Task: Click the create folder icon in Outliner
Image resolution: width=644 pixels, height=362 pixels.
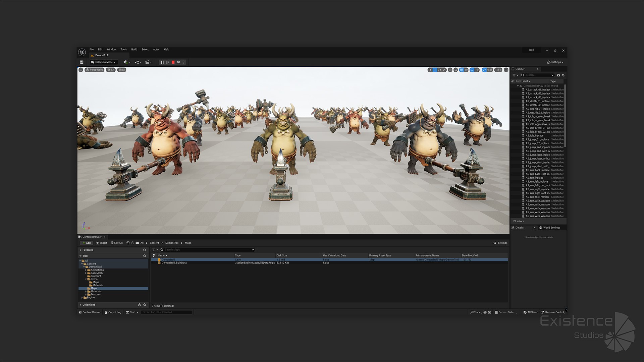Action: (x=558, y=75)
